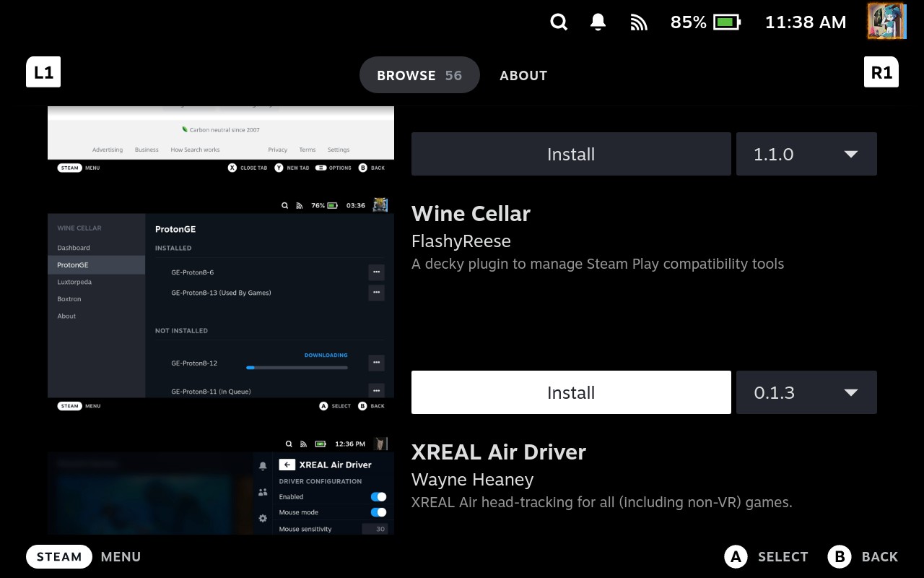This screenshot has height=578, width=924.
Task: Install the Wine Cellar plugin
Action: 571,392
